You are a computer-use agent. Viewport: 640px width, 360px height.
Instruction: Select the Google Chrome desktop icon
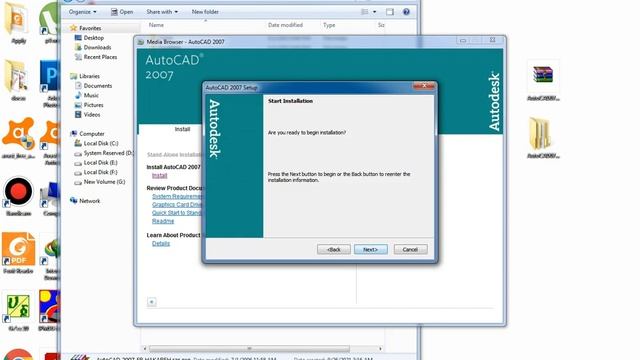pos(18,354)
